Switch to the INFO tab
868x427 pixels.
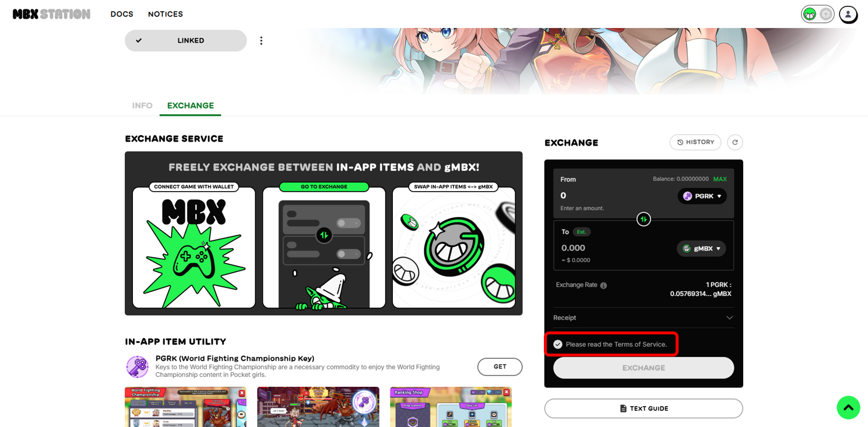pyautogui.click(x=142, y=105)
